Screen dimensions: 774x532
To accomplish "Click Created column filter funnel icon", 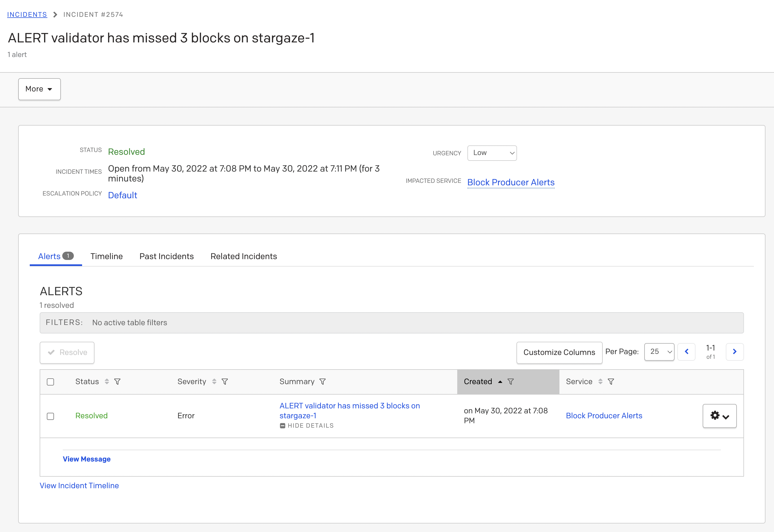I will (x=510, y=382).
